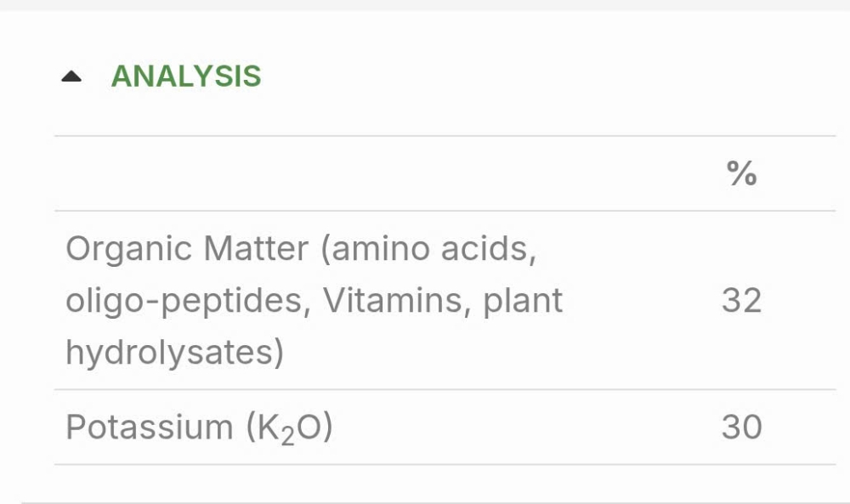The width and height of the screenshot is (850, 504).
Task: Select the % column header
Action: click(x=741, y=173)
